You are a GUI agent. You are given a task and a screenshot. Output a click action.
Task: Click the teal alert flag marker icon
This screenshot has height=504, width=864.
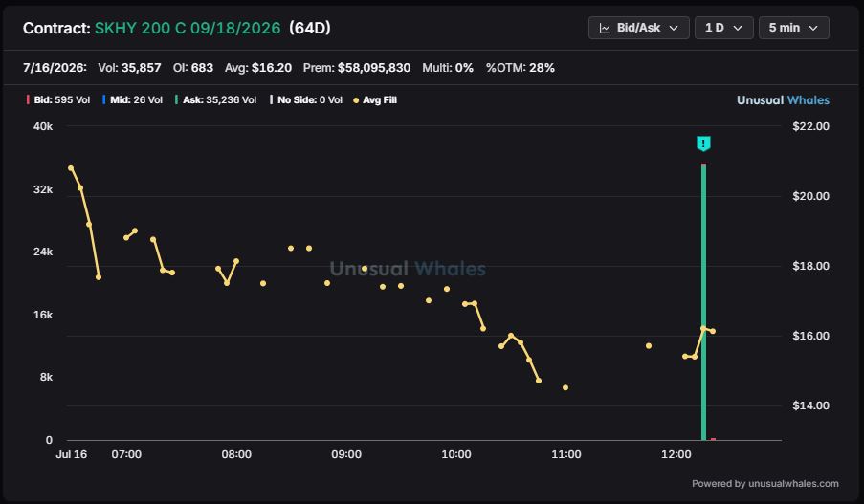(703, 143)
